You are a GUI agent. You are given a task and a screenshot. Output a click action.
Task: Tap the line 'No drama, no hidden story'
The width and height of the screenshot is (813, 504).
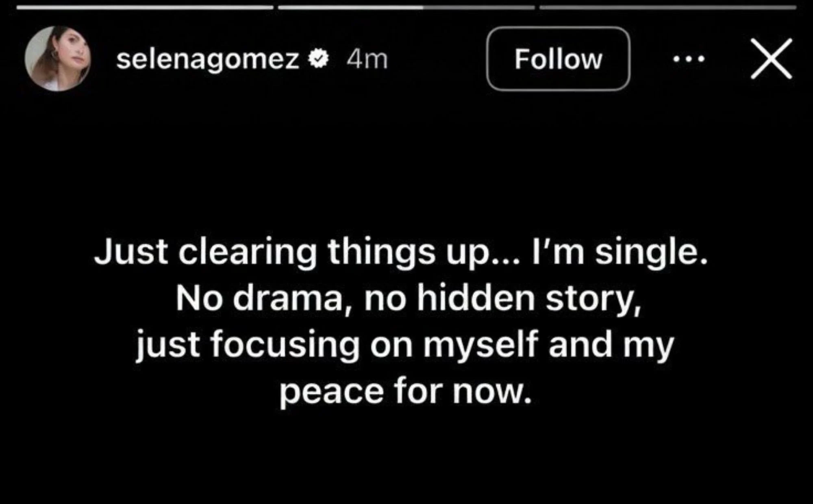click(x=408, y=299)
